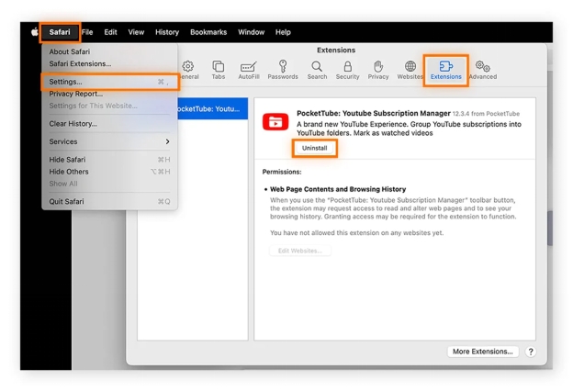Choose Hide Others menu item
The width and height of the screenshot is (573, 392).
[x=109, y=172]
